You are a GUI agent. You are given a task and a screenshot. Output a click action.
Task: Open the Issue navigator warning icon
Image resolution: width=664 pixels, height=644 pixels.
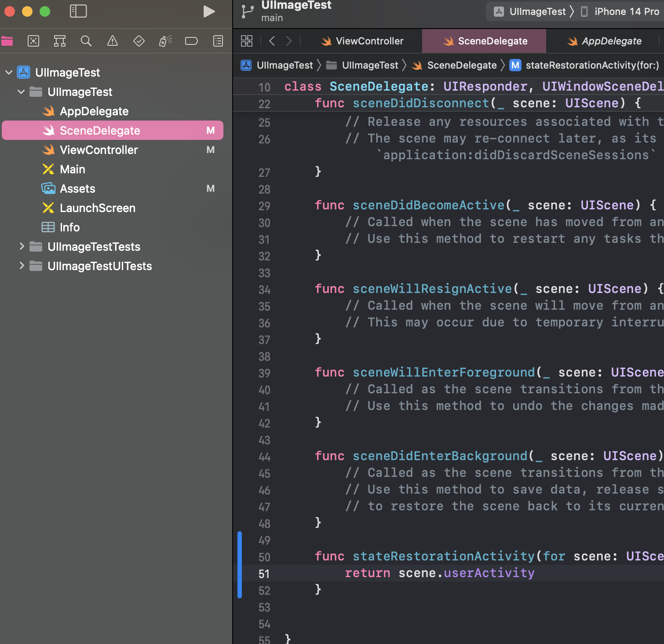(x=113, y=41)
